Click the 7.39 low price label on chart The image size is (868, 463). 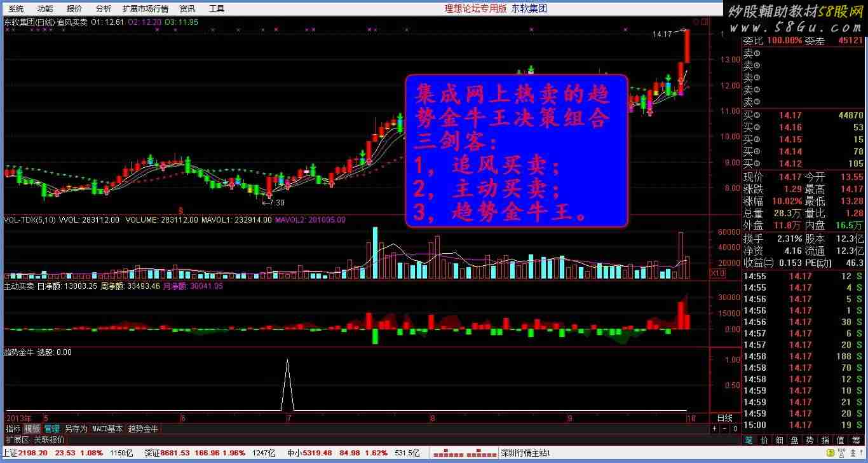277,202
